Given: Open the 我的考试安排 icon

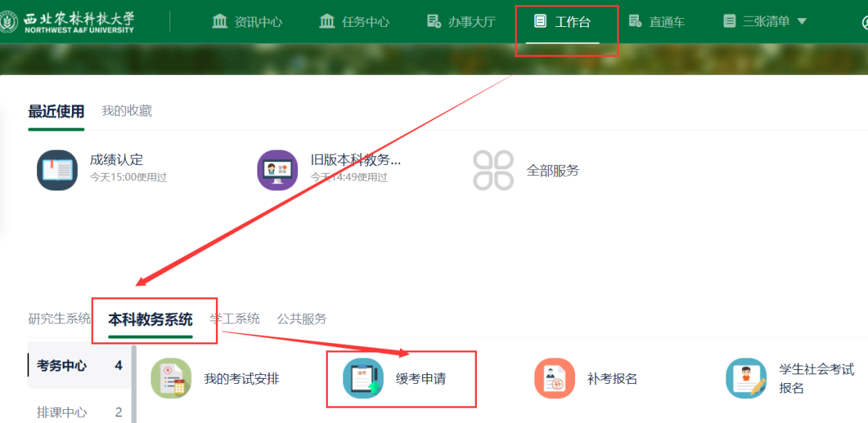Looking at the screenshot, I should click(171, 379).
